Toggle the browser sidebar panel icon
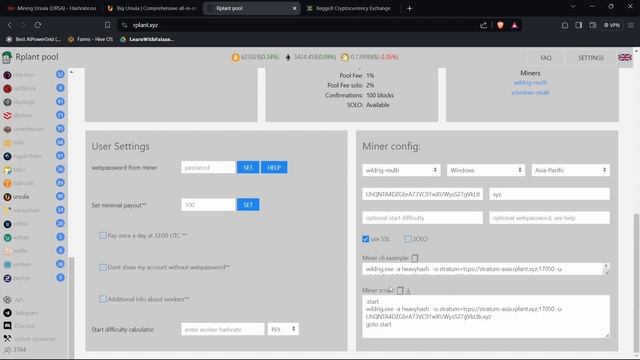 click(x=578, y=25)
